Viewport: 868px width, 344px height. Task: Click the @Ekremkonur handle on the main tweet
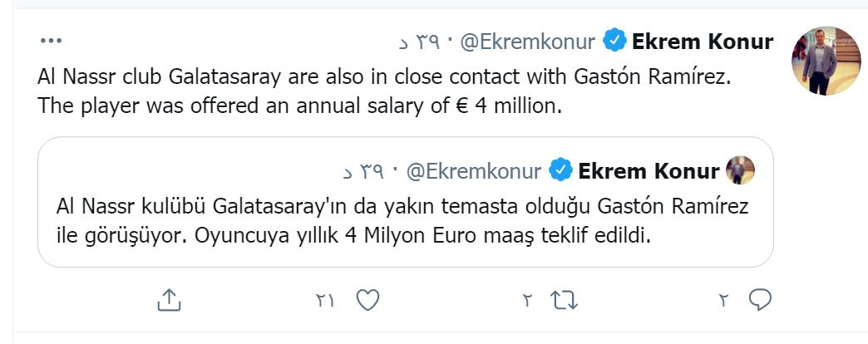[530, 41]
